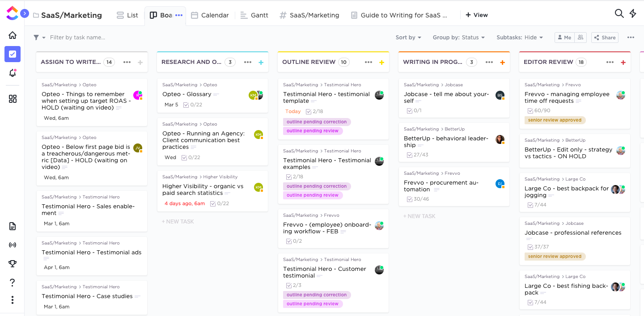
Task: Open checklist 0/22 on Opteo Glossary
Action: (193, 105)
